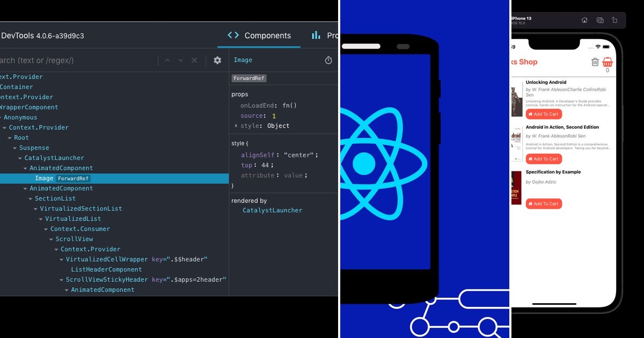Rotate the device using the rotate icon
The width and height of the screenshot is (644, 338).
[x=613, y=20]
